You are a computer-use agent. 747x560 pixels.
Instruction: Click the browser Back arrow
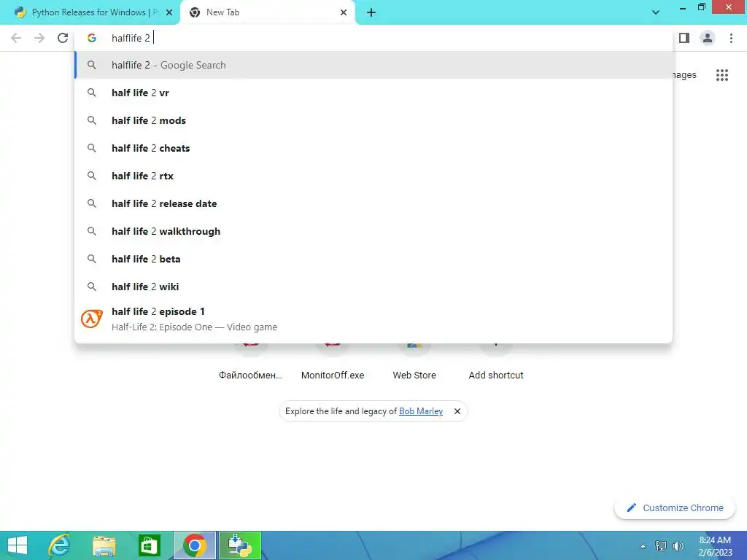[x=16, y=38]
